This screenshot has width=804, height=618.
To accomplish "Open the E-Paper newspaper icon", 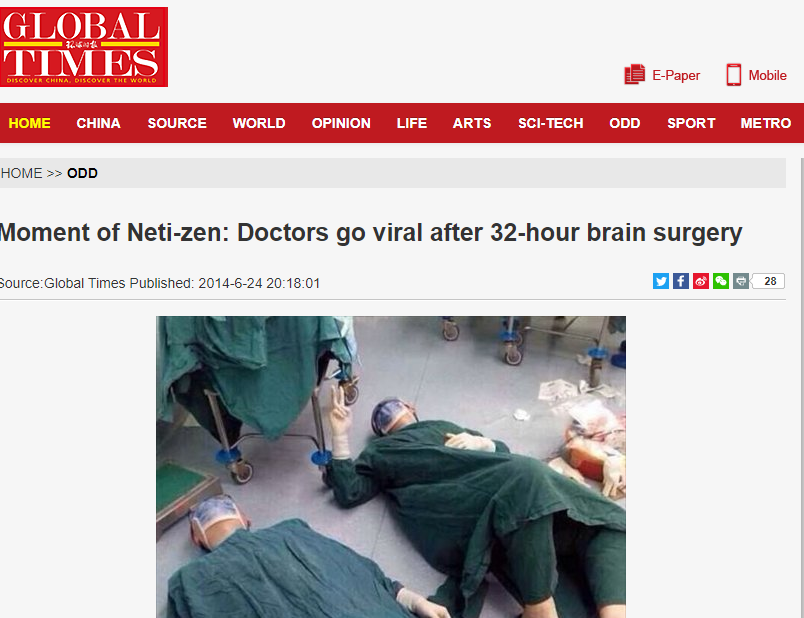I will [634, 75].
